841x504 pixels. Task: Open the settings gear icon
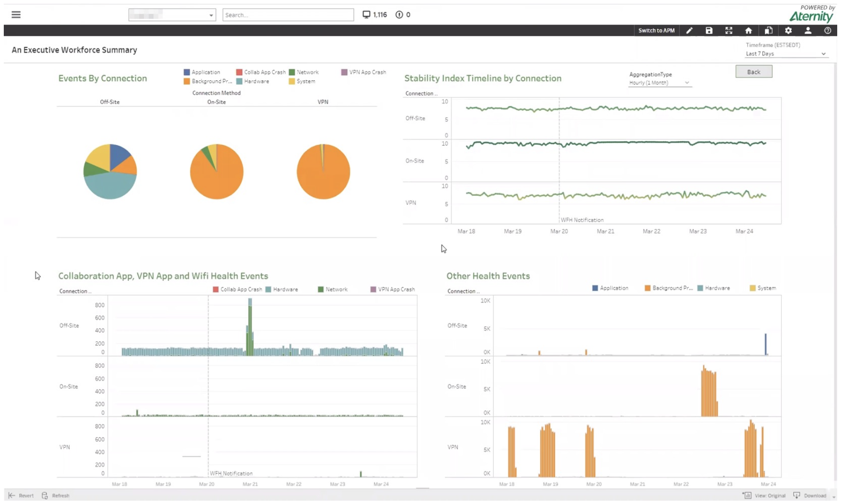click(788, 30)
